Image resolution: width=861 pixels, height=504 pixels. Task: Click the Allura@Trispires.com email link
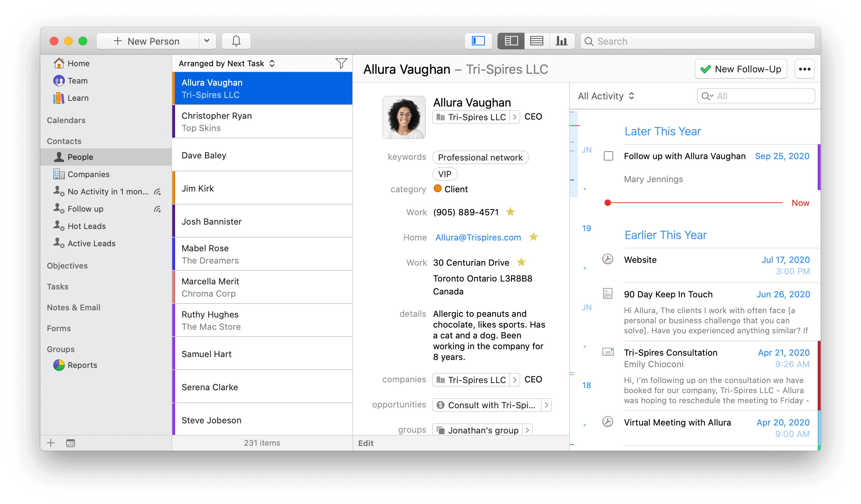478,238
